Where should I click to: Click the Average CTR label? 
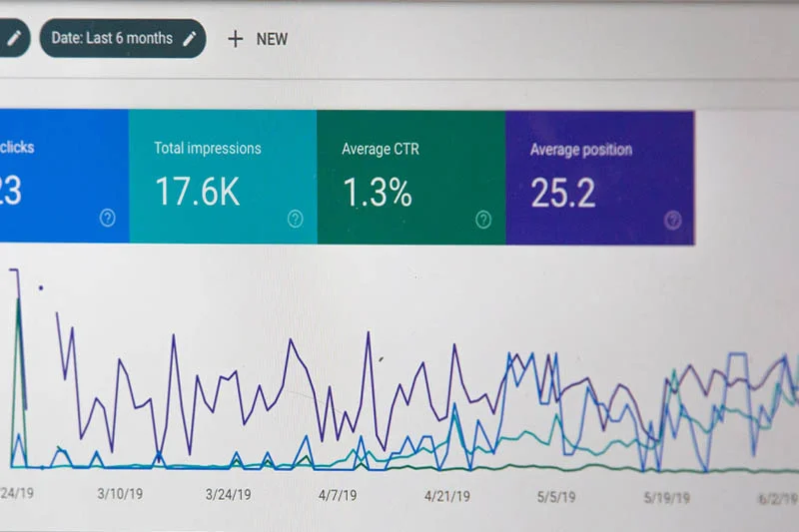[x=381, y=149]
